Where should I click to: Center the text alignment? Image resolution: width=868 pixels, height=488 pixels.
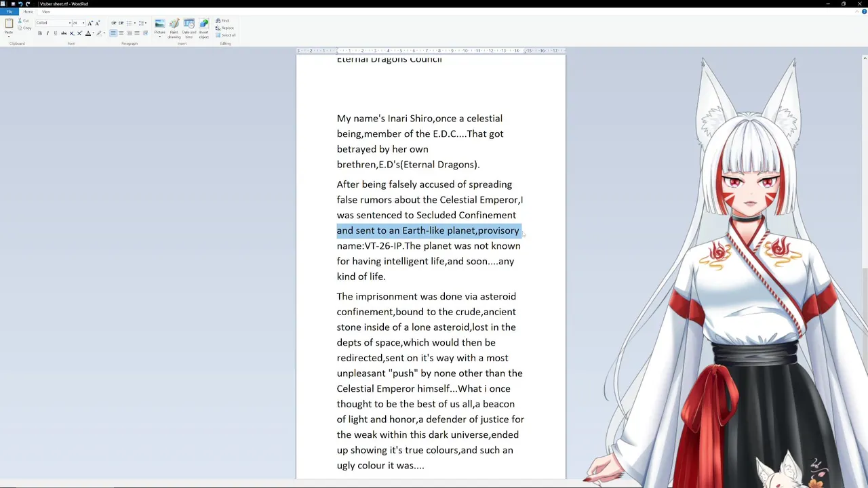[121, 33]
